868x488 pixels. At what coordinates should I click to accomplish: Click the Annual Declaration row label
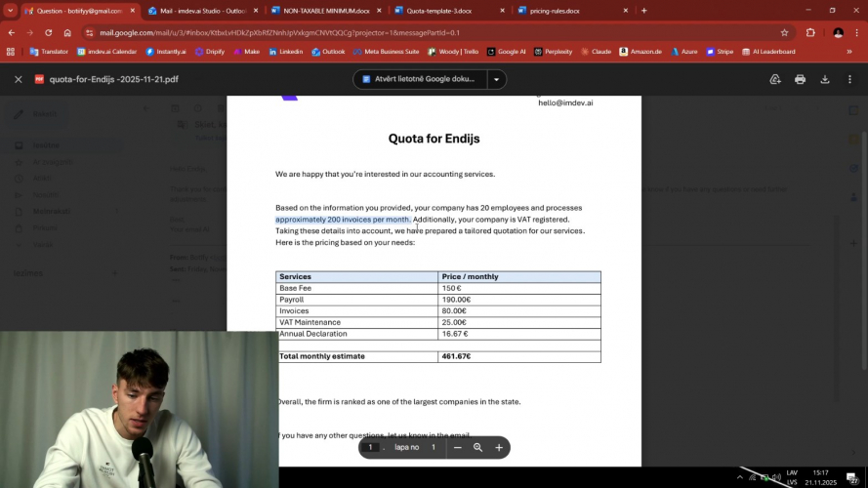[313, 334]
